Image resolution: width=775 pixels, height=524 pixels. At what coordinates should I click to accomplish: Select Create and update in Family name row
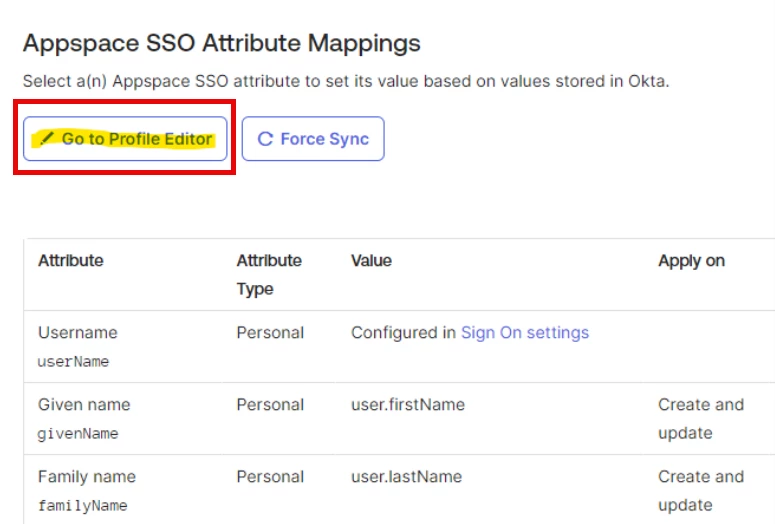[x=701, y=491]
